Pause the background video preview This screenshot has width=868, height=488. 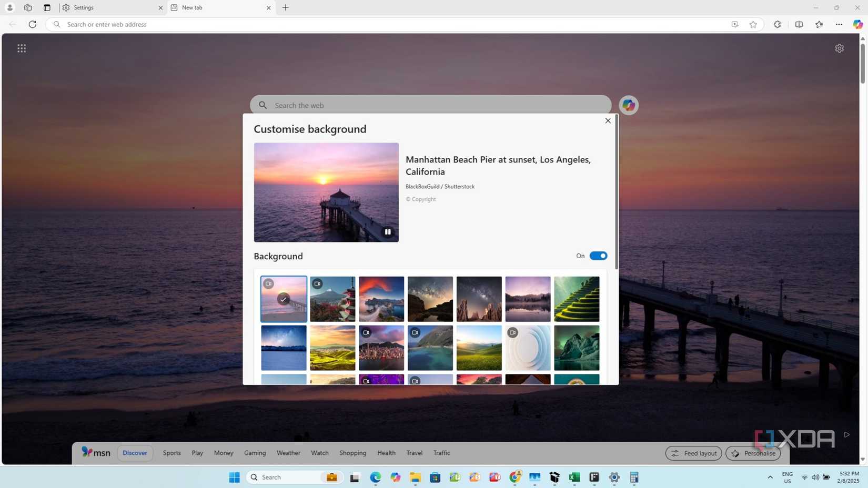[388, 231]
